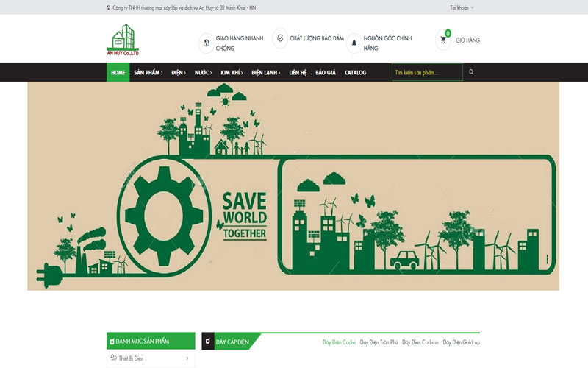
Task: Expand the Thiết Bị Điện category arrow
Action: 187,358
